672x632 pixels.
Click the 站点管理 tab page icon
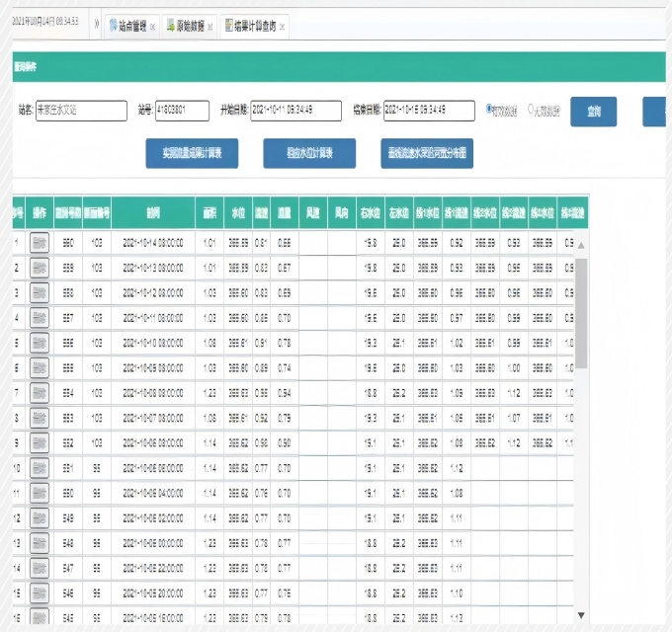(x=112, y=25)
